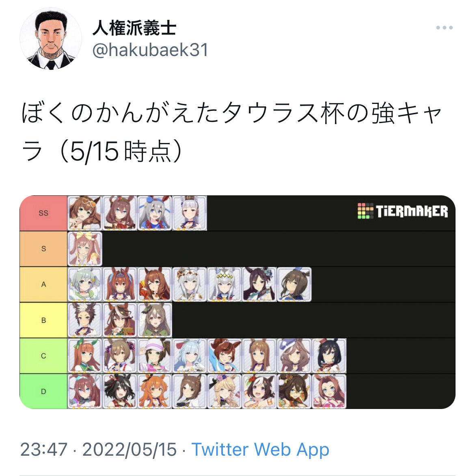This screenshot has height=476, width=475.
Task: Click the profile avatar of the tweet author
Action: point(51,39)
